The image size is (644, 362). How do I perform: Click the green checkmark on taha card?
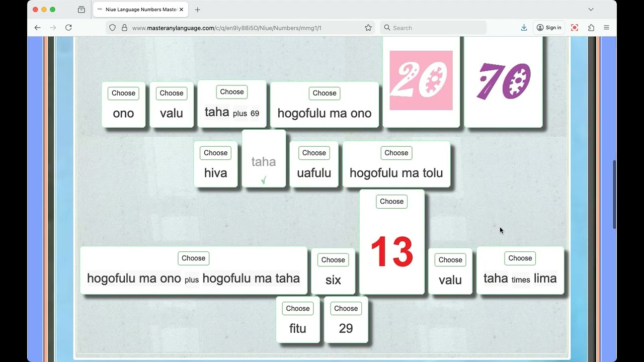coord(264,180)
